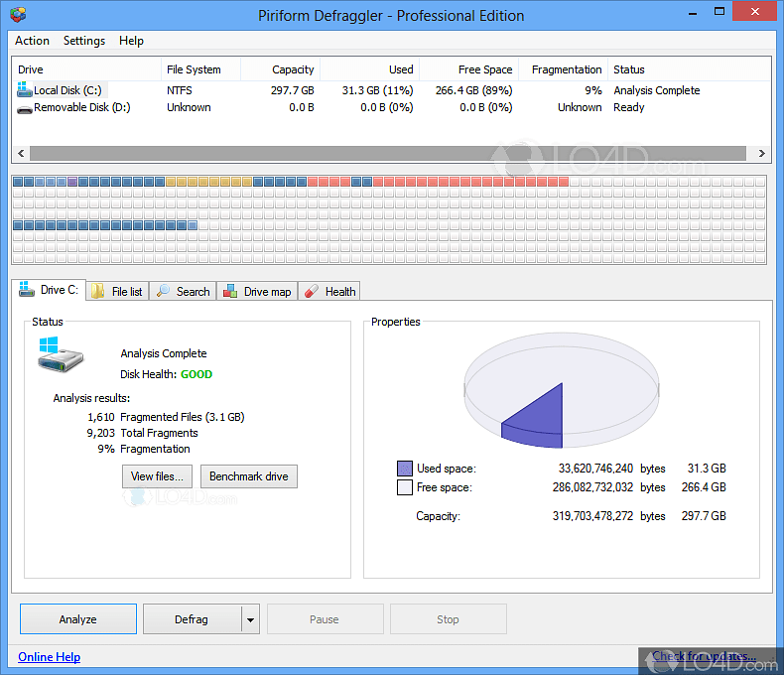Click the drive list left scroll arrow
This screenshot has height=675, width=784.
pyautogui.click(x=21, y=153)
